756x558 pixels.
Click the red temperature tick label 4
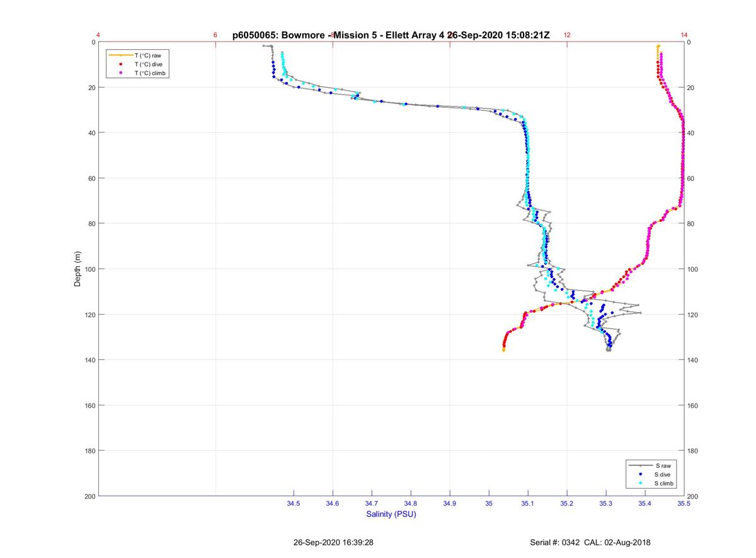click(x=98, y=35)
